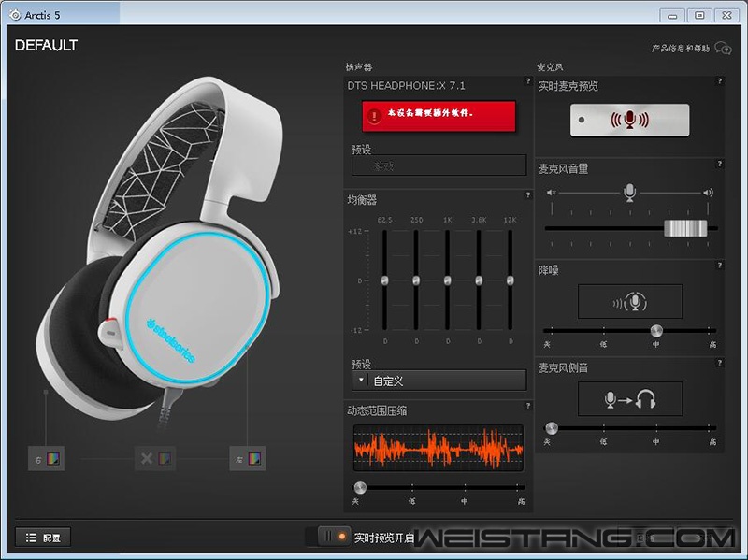Close the Arctis 5 window
The width and height of the screenshot is (748, 560).
[x=726, y=15]
